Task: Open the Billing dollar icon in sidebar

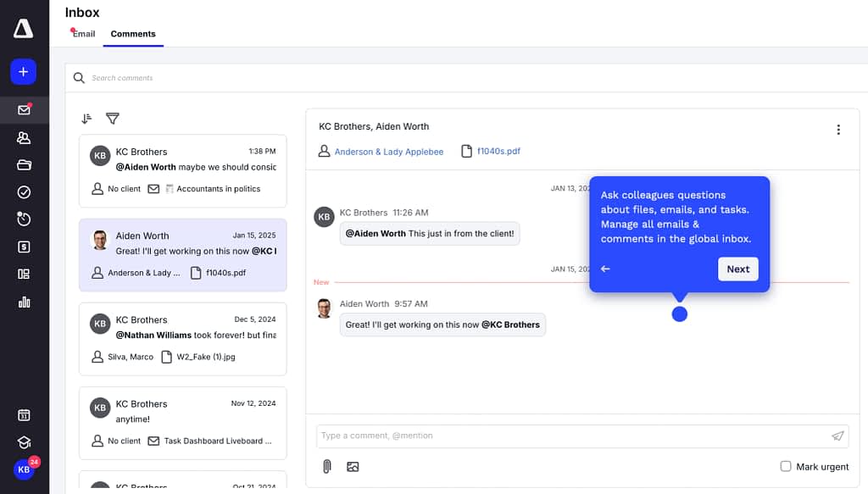Action: pos(24,247)
